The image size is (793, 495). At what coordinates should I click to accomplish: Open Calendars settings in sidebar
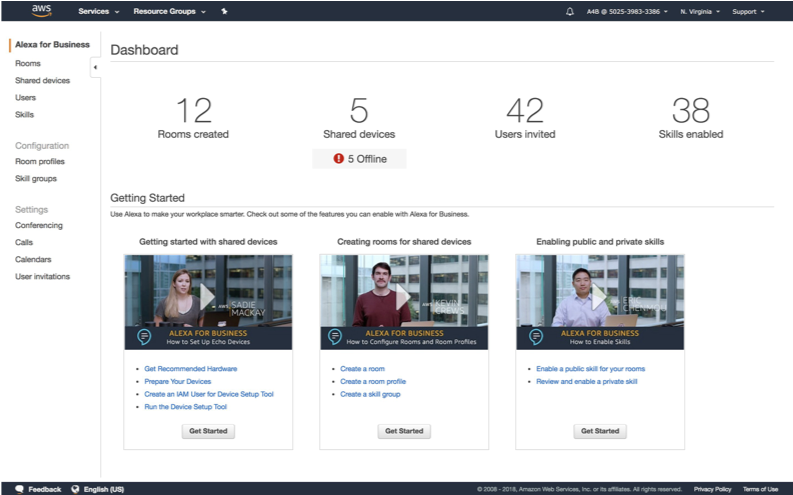click(x=33, y=259)
